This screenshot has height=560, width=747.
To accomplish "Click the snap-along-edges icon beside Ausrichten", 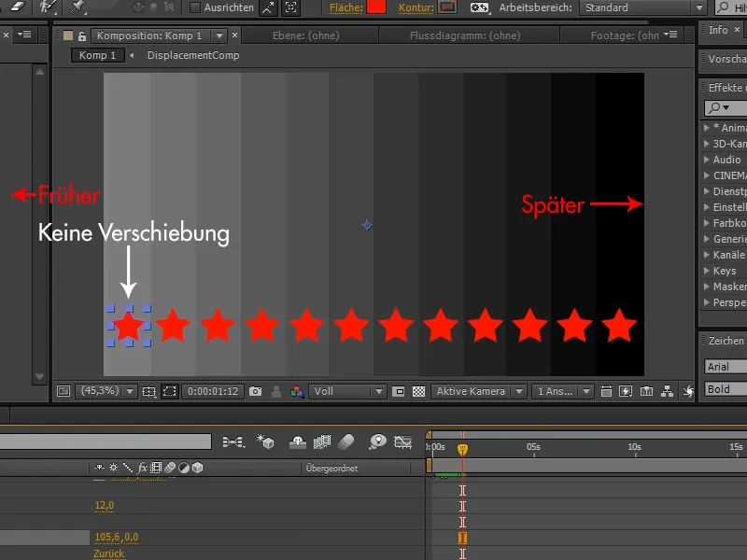I will [269, 7].
